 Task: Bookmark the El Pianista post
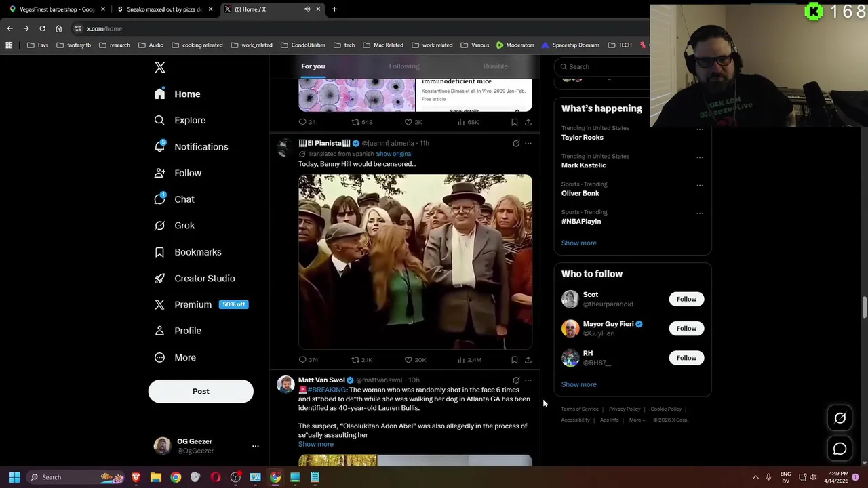(x=514, y=360)
